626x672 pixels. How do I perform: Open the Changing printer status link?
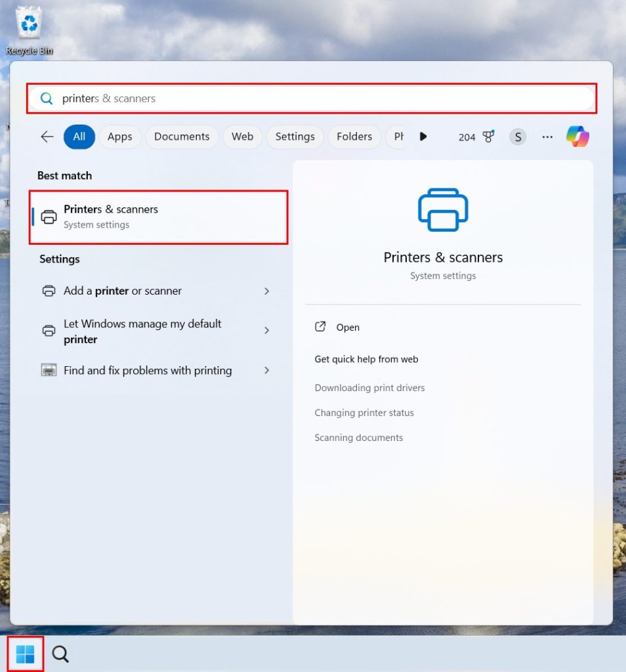(x=364, y=413)
